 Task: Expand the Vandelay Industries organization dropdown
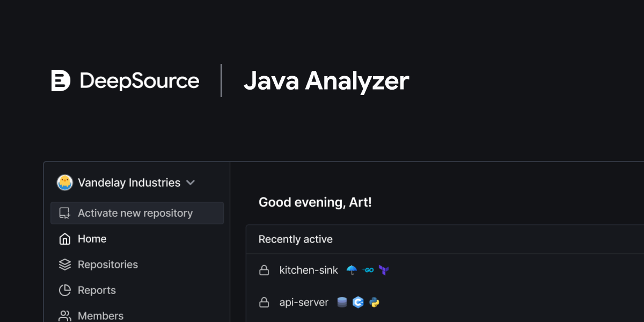(x=191, y=182)
